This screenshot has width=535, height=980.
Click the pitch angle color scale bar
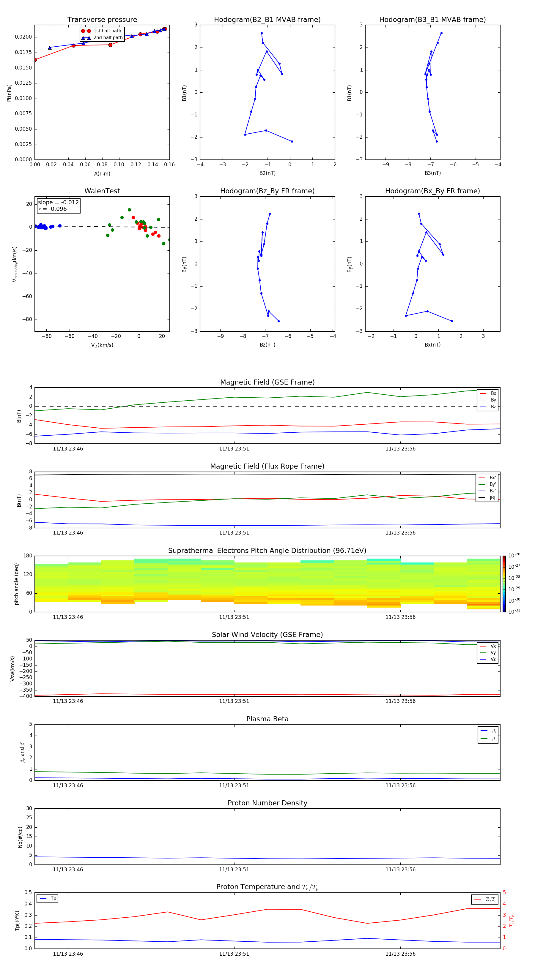[x=504, y=584]
